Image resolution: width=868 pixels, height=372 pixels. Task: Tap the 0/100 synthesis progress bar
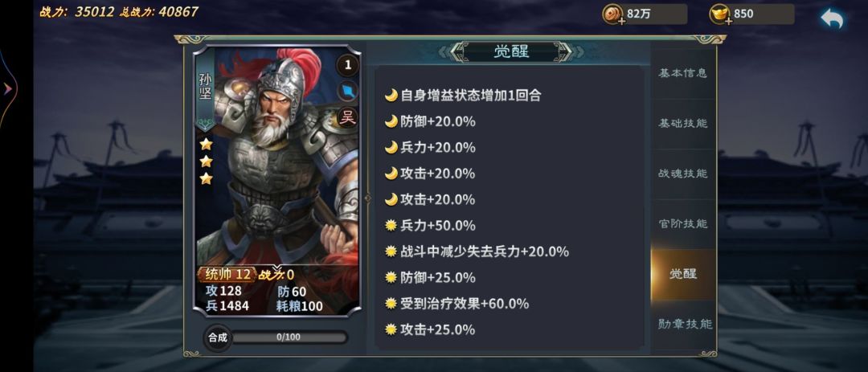click(289, 337)
